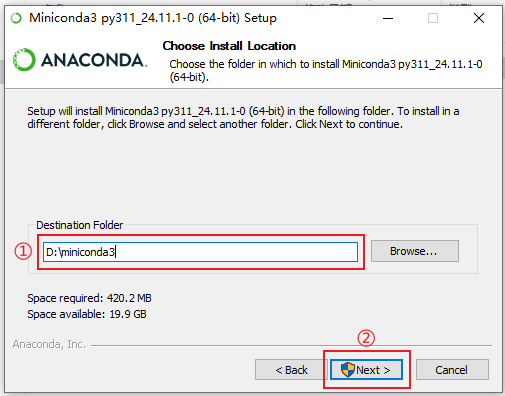
Task: Open the Browse... folder picker
Action: [x=415, y=251]
